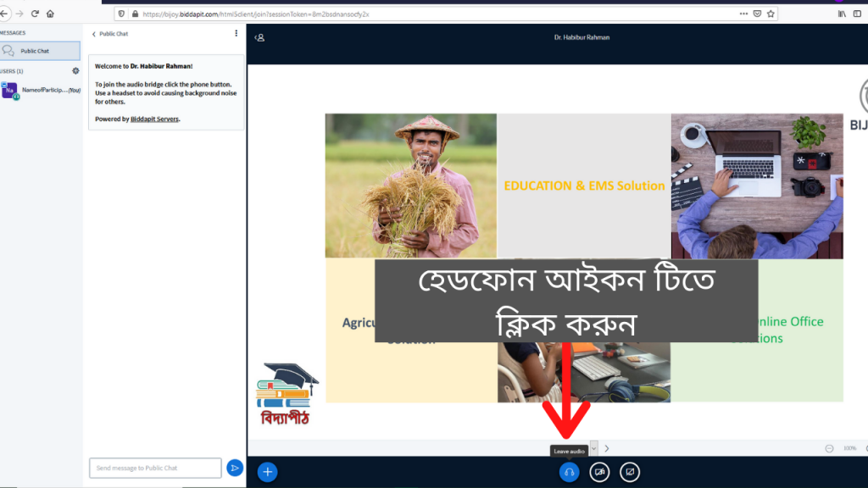Hide the Public Chat panel via back chevron
The width and height of the screenshot is (868, 488).
[x=94, y=34]
